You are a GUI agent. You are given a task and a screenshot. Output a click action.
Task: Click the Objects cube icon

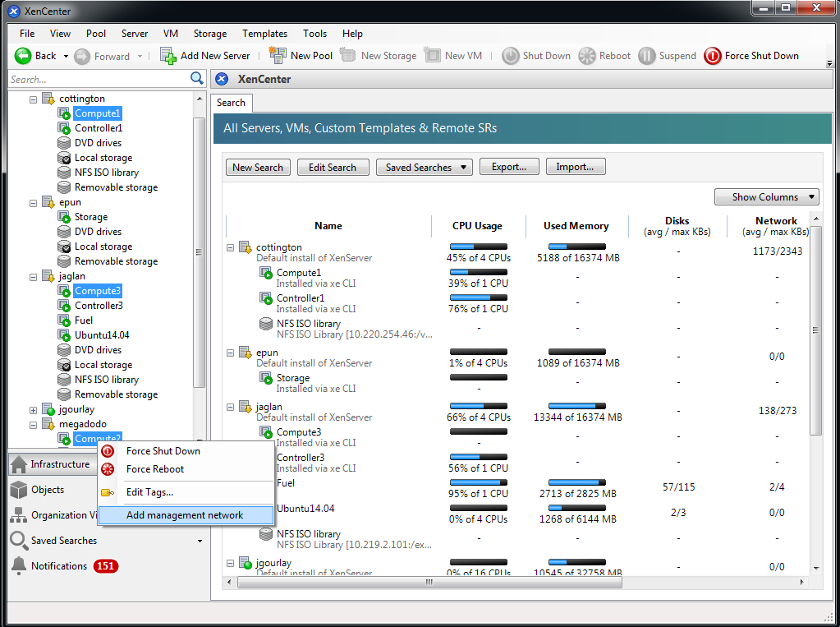coord(19,490)
